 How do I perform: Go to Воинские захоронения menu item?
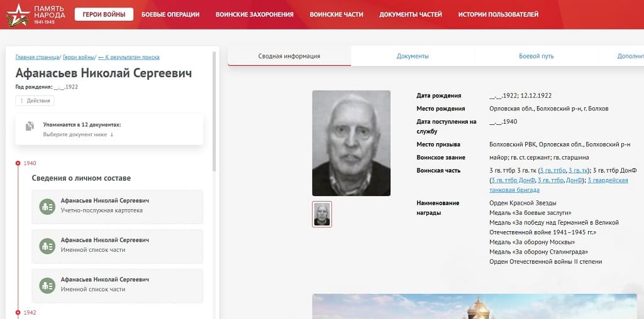[255, 14]
